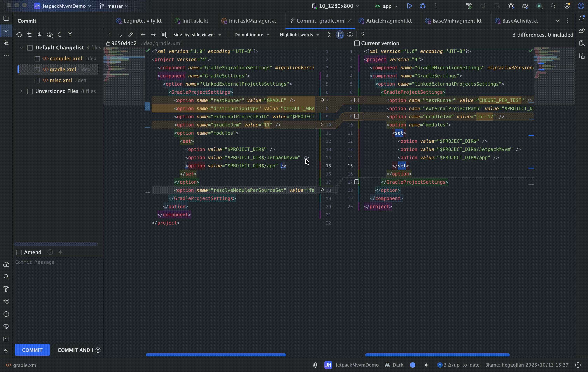Expand the Unversioned Files group
Image resolution: width=588 pixels, height=372 pixels.
click(x=22, y=91)
